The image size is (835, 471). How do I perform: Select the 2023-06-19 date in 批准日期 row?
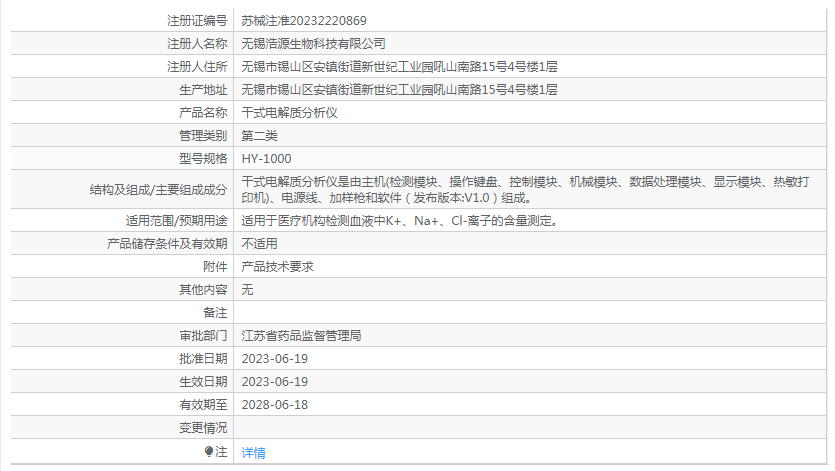(x=275, y=359)
